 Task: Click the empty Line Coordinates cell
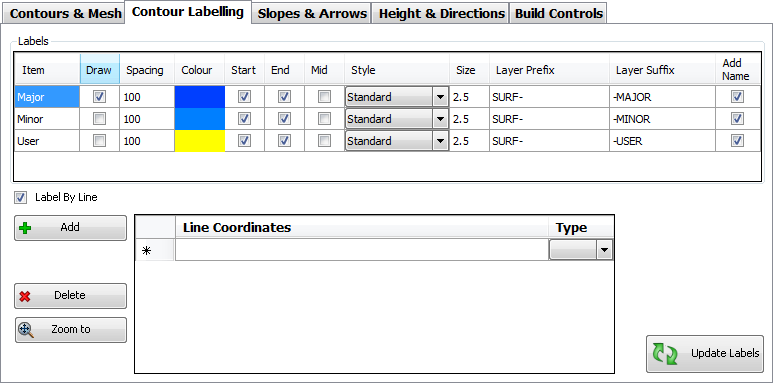click(362, 251)
